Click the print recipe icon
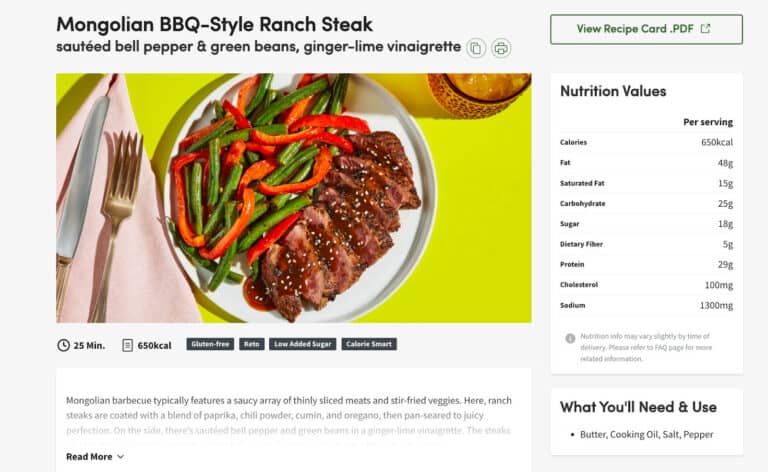This screenshot has height=472, width=768. tap(501, 48)
